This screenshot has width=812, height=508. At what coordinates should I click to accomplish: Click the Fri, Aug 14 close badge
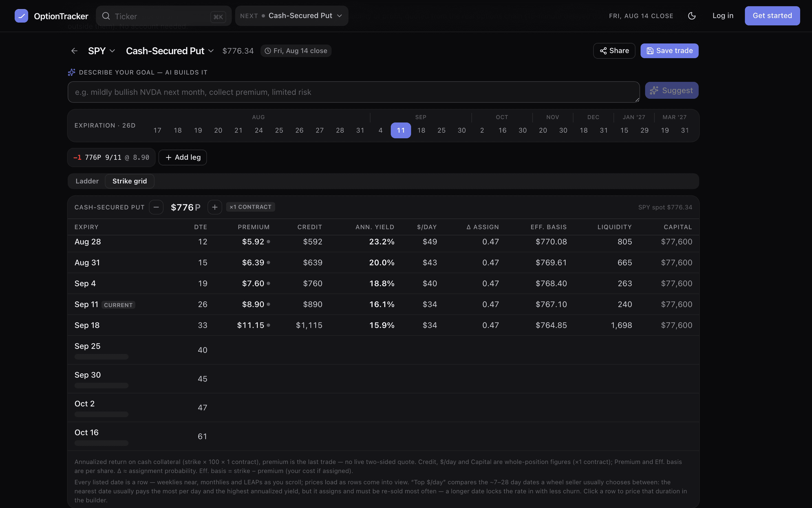[295, 51]
